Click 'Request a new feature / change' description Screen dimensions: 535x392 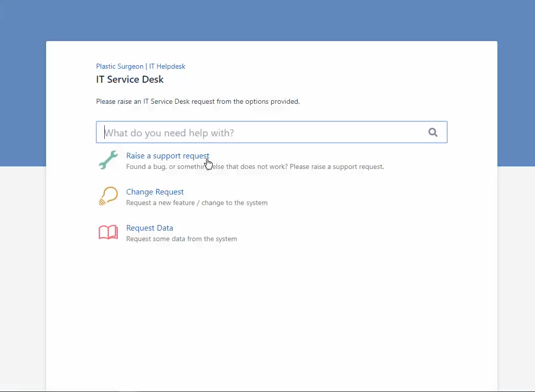pyautogui.click(x=197, y=203)
